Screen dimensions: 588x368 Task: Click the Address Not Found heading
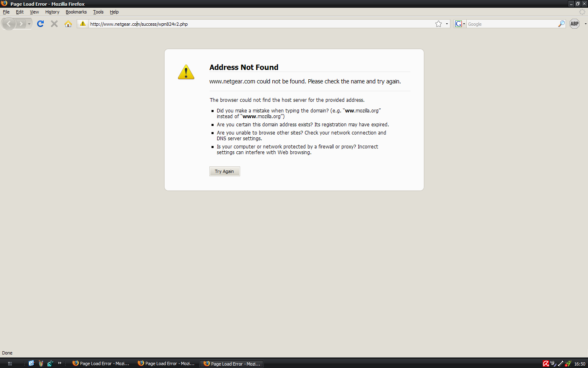(244, 67)
